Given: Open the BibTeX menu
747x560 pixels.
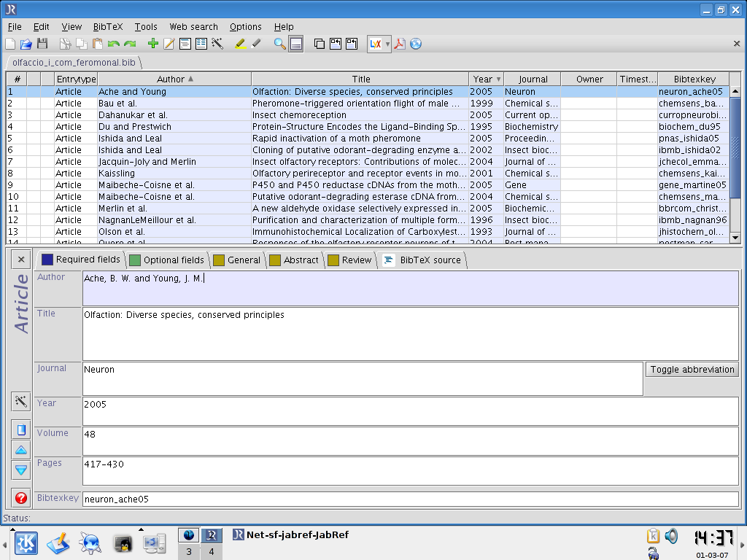Looking at the screenshot, I should [108, 26].
